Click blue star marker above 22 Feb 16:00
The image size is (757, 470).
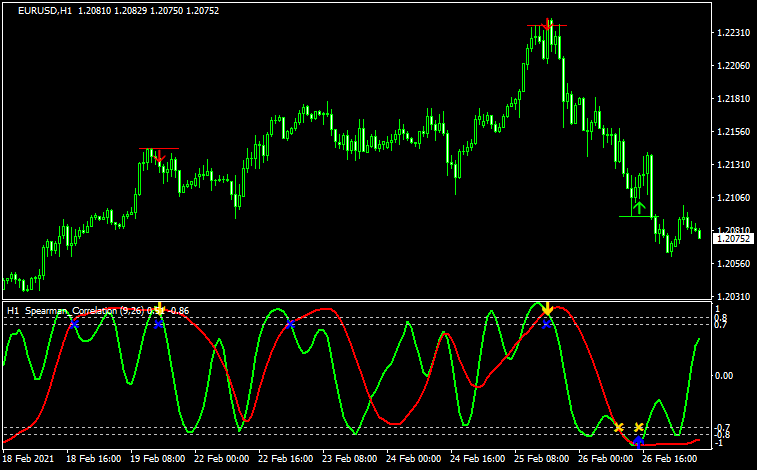[x=290, y=323]
